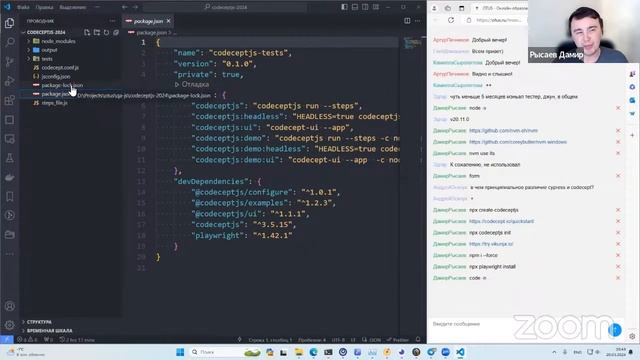Open the jsconfig.json file
The height and width of the screenshot is (360, 640).
click(56, 76)
